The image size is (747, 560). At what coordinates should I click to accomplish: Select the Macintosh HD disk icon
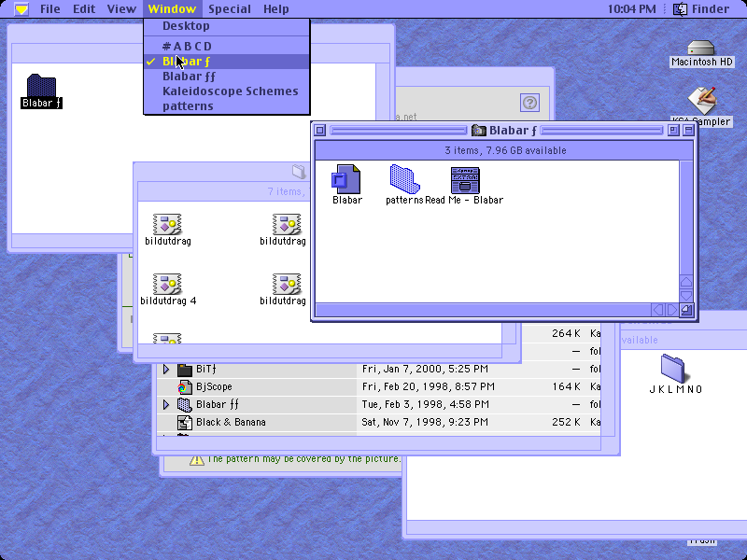click(x=701, y=49)
